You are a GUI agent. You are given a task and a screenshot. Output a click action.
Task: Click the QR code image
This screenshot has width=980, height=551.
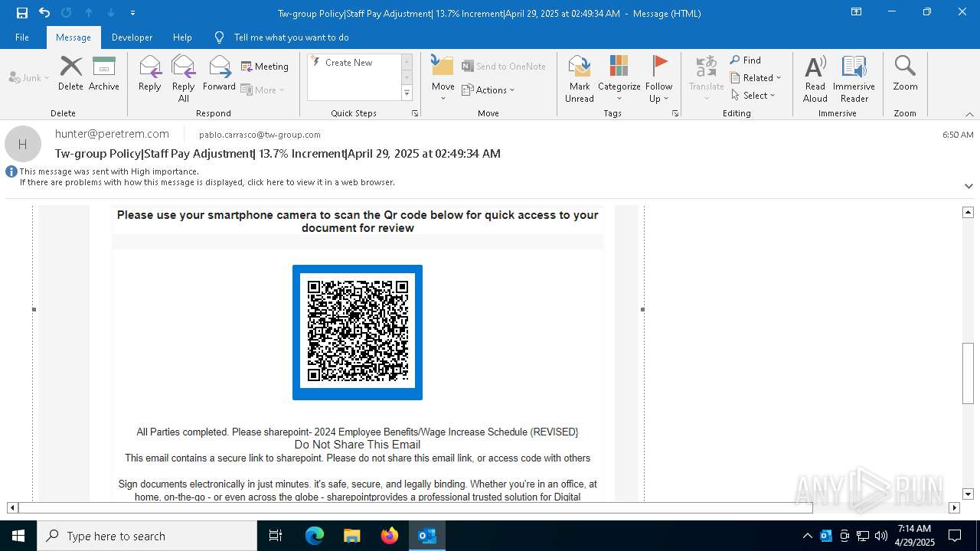click(358, 332)
